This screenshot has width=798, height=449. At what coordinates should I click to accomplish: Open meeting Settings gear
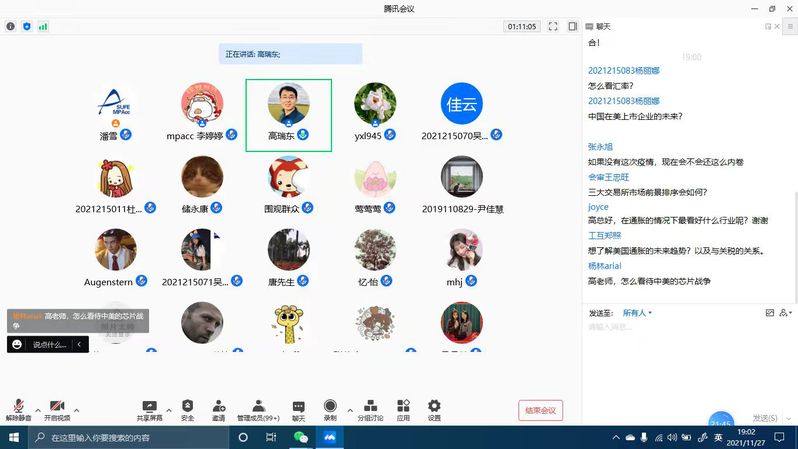434,407
